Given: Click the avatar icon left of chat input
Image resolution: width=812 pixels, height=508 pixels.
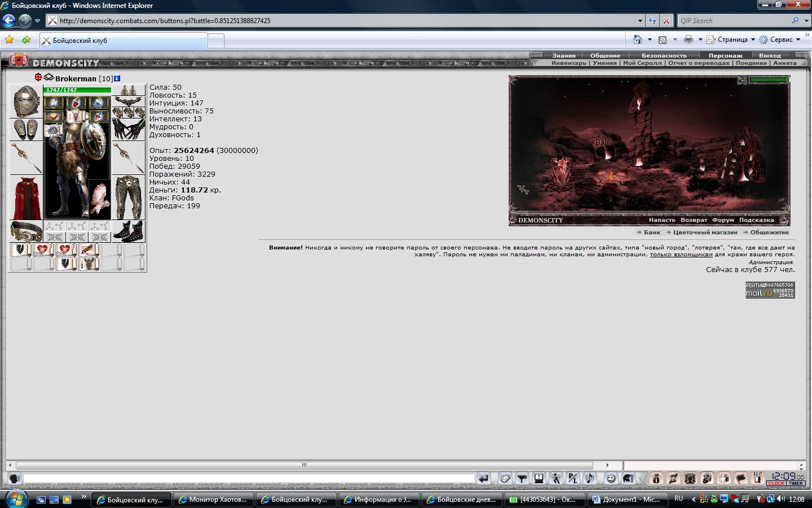Looking at the screenshot, I should pos(15,479).
